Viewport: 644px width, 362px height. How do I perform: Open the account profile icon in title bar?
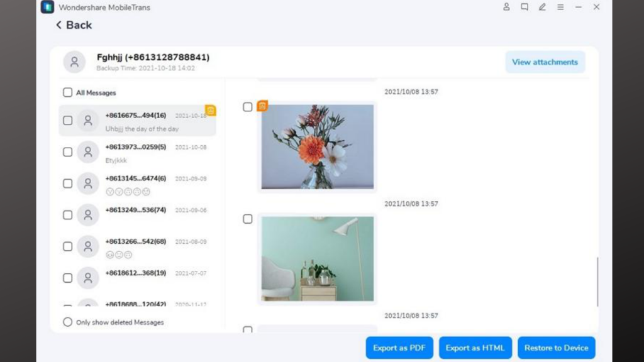[506, 7]
